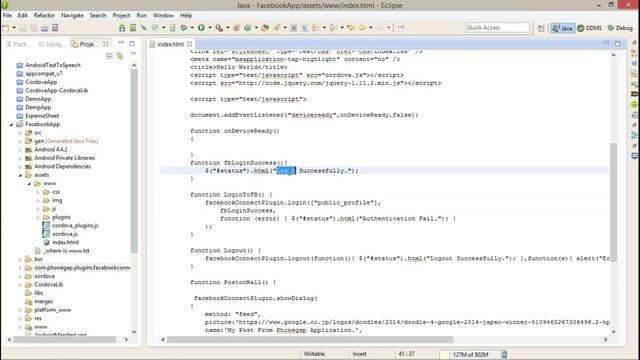Maximize the editor area
The height and width of the screenshot is (360, 640).
click(618, 43)
